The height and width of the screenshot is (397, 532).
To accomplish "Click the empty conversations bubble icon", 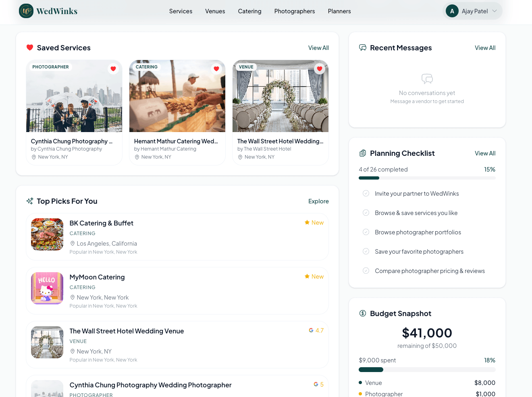I will tap(427, 79).
